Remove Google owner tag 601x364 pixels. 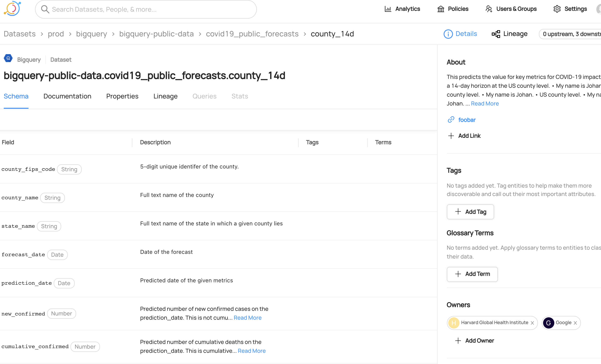pos(575,323)
